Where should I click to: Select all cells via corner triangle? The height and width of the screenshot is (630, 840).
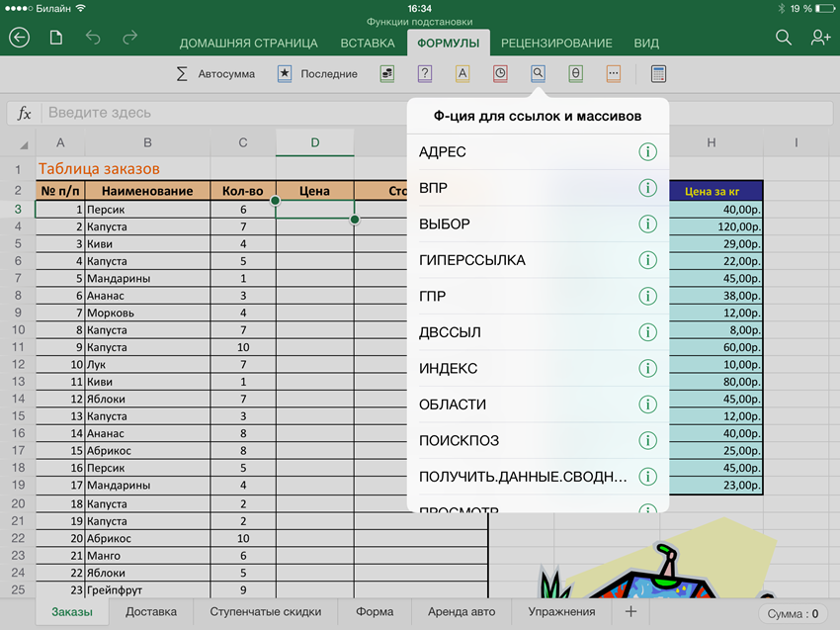[24, 144]
